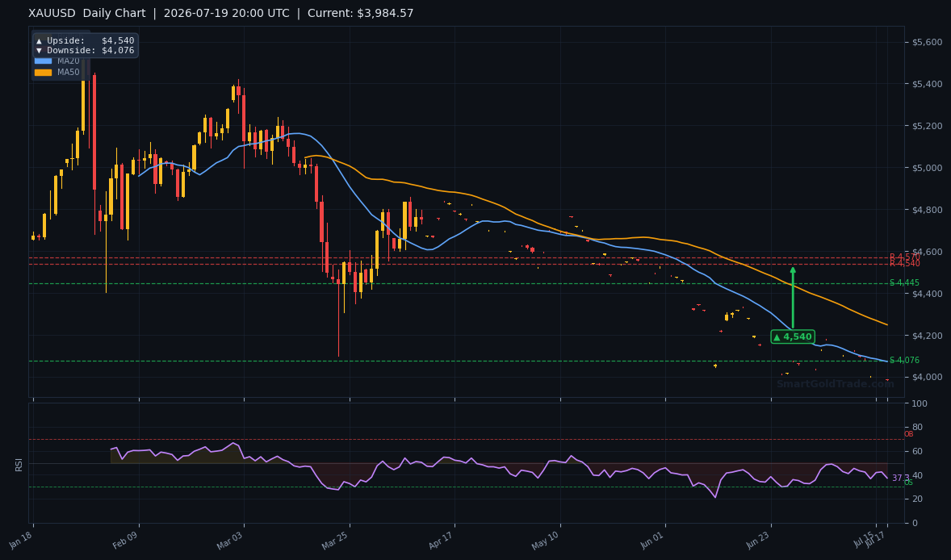
Task: Click the up-triangle icon beside Upside
Action: pyautogui.click(x=40, y=41)
